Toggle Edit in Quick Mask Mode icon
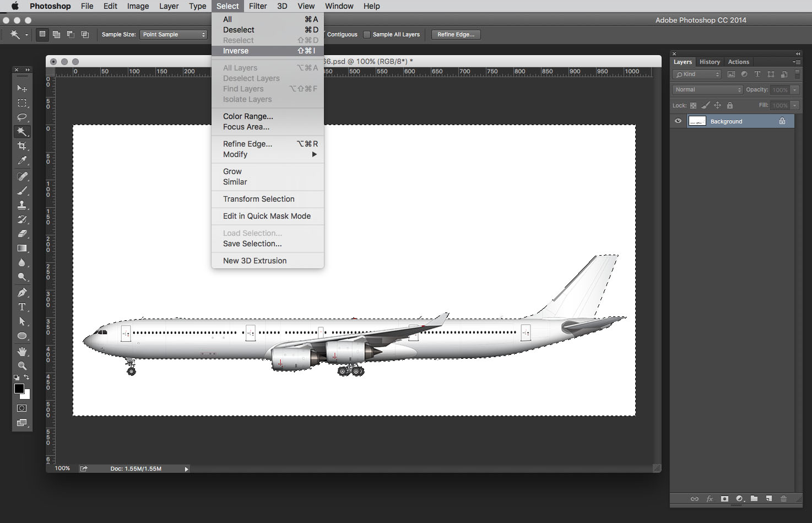812x523 pixels. coord(22,408)
